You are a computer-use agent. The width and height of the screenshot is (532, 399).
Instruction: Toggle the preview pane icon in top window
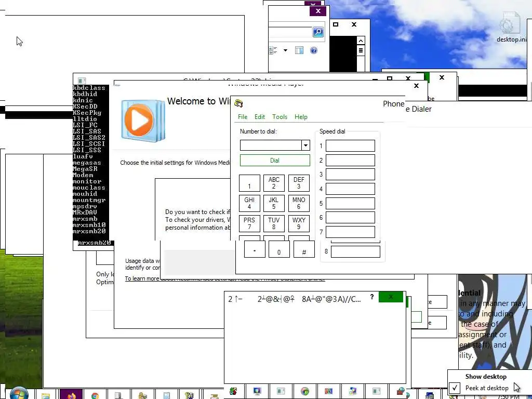[299, 50]
